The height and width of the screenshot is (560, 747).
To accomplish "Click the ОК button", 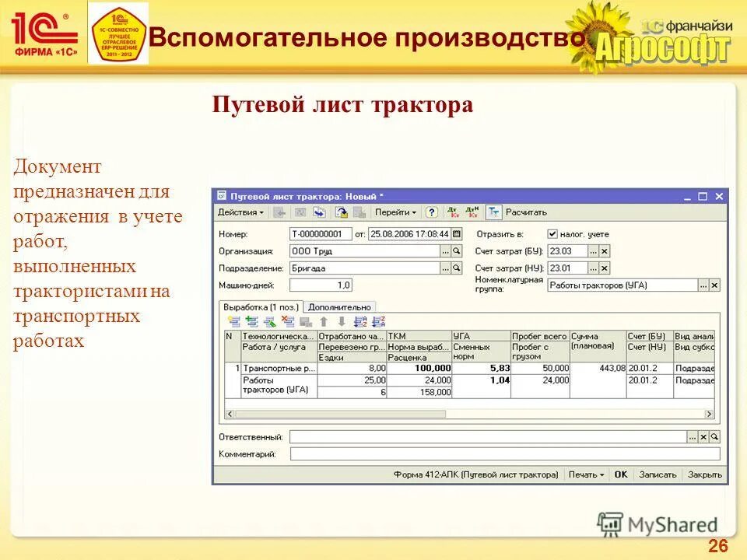I will point(621,473).
